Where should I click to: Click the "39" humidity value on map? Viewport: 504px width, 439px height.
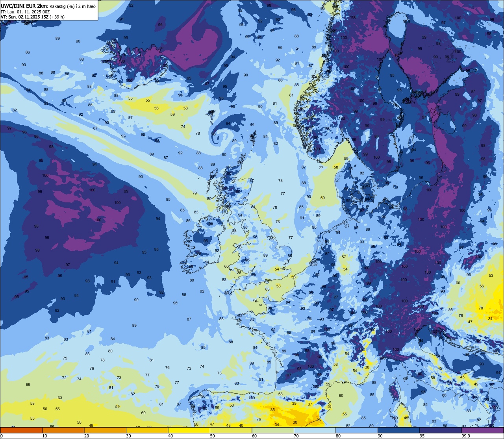[x=294, y=404]
